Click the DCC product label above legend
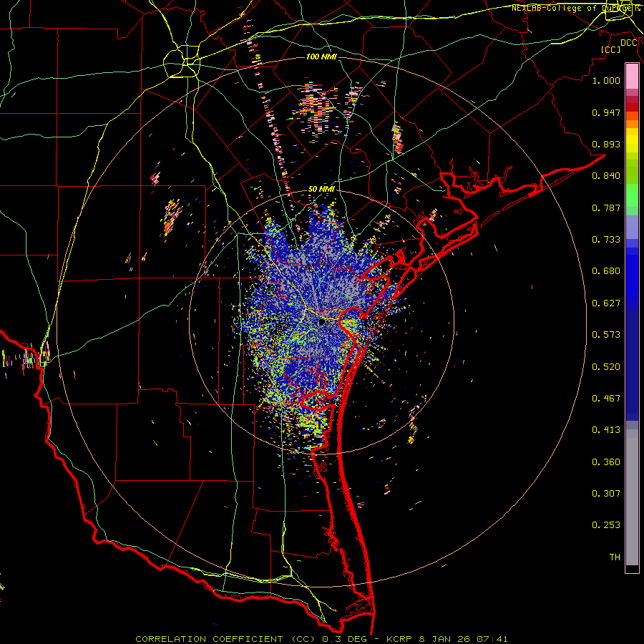Viewport: 644px width, 644px height. coord(629,43)
